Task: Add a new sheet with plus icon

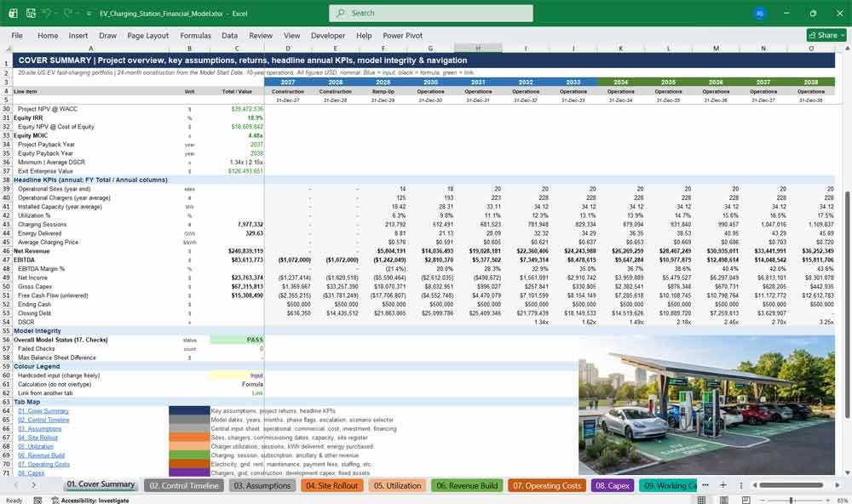Action: (722, 485)
